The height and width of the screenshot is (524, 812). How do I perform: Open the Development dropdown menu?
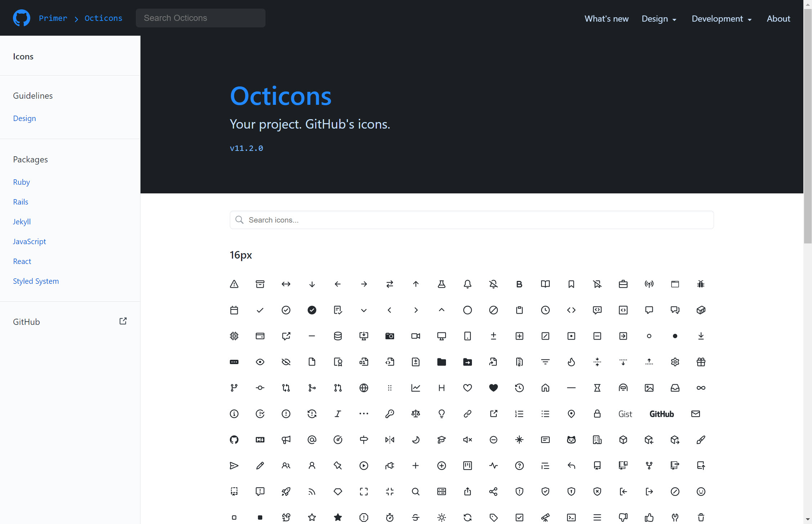click(x=722, y=19)
